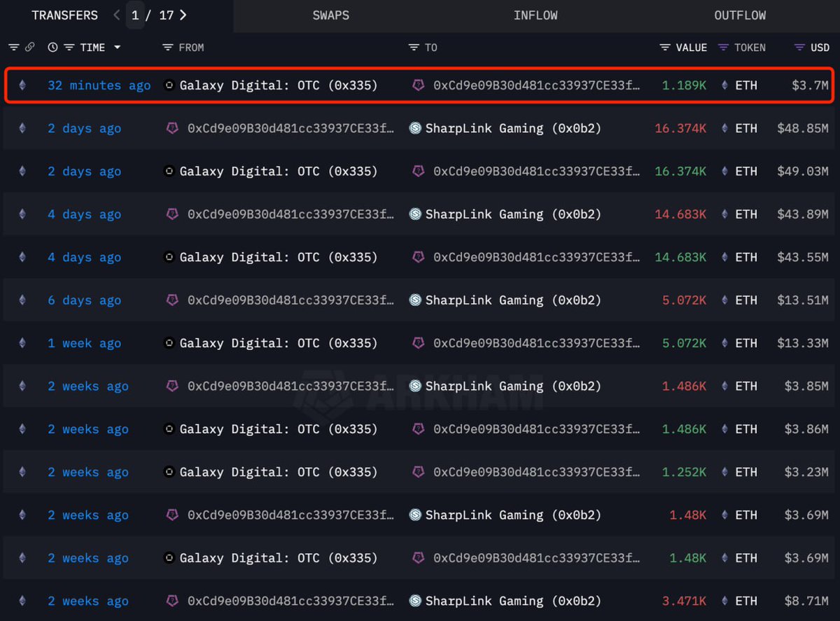
Task: Click the purple address icon in the $3.23M row
Action: [x=418, y=472]
